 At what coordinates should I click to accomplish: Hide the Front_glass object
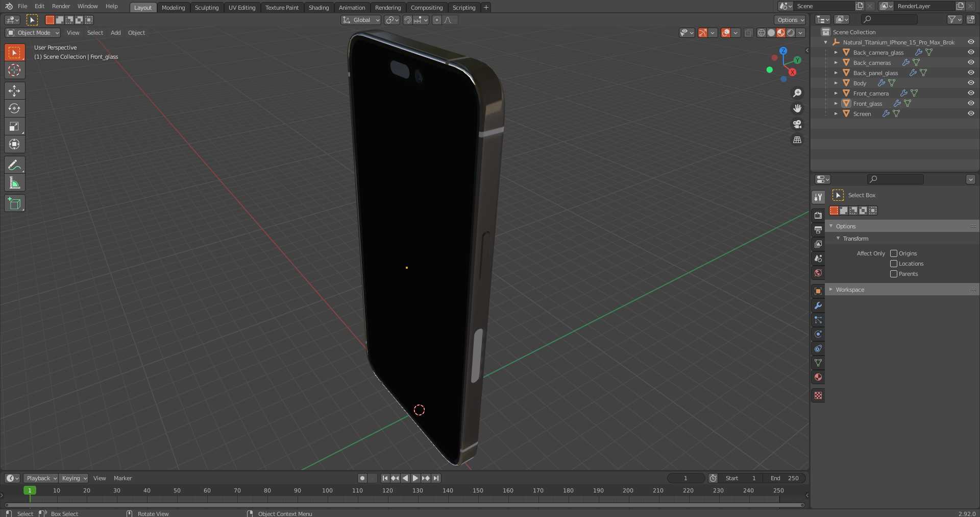[x=971, y=103]
